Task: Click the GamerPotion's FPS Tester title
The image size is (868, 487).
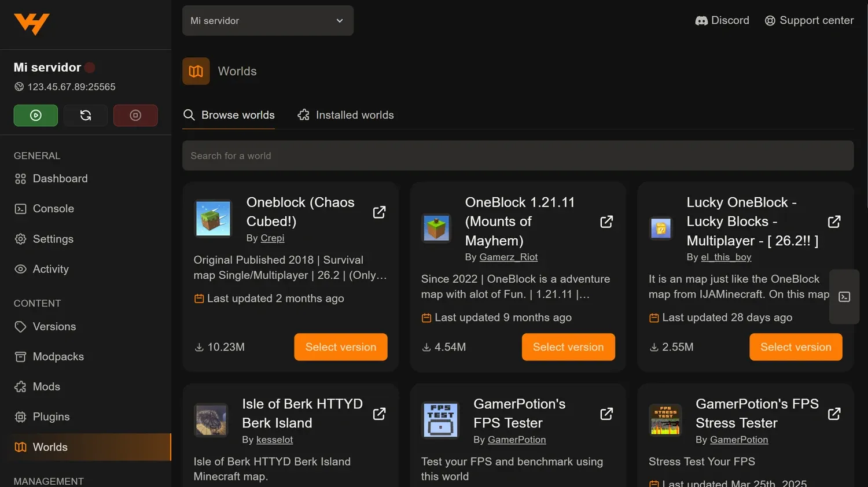Action: tap(519, 414)
